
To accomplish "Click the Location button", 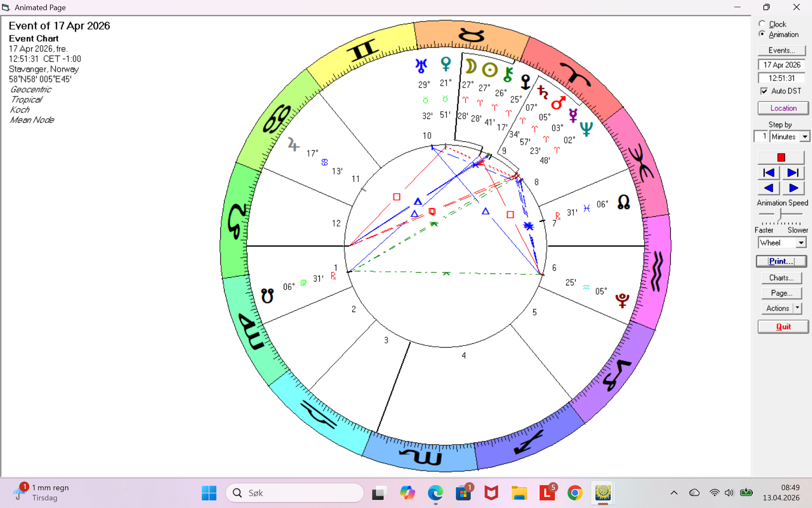I will [x=783, y=108].
